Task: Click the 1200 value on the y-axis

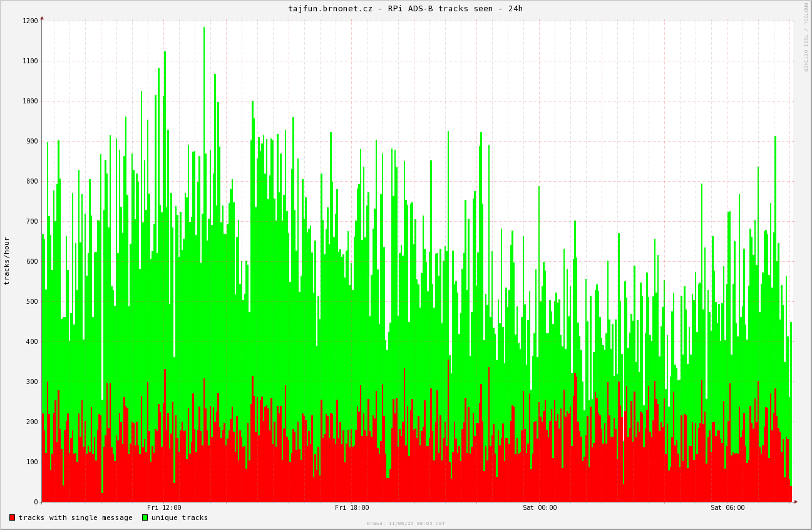Action: point(30,21)
